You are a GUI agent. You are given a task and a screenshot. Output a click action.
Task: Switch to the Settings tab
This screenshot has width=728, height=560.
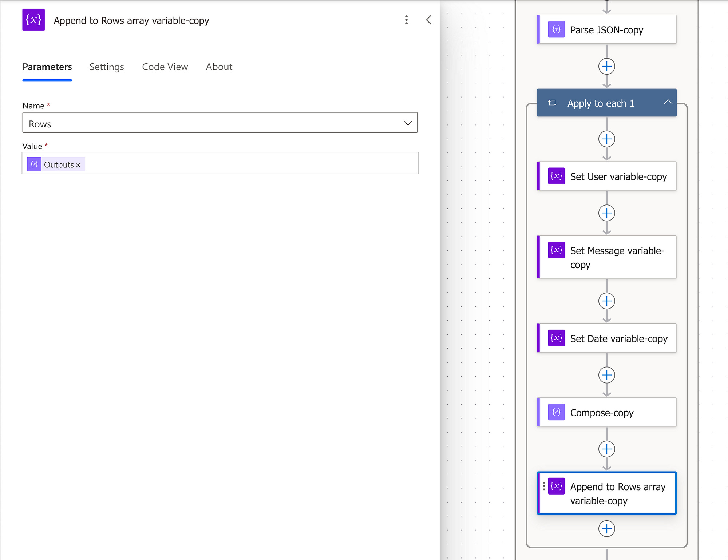click(x=107, y=67)
